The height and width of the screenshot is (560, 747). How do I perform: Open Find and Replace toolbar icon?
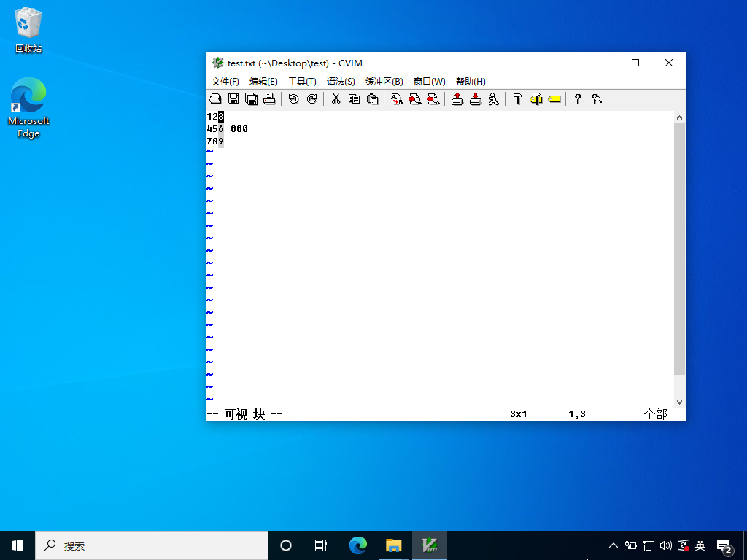[x=396, y=99]
